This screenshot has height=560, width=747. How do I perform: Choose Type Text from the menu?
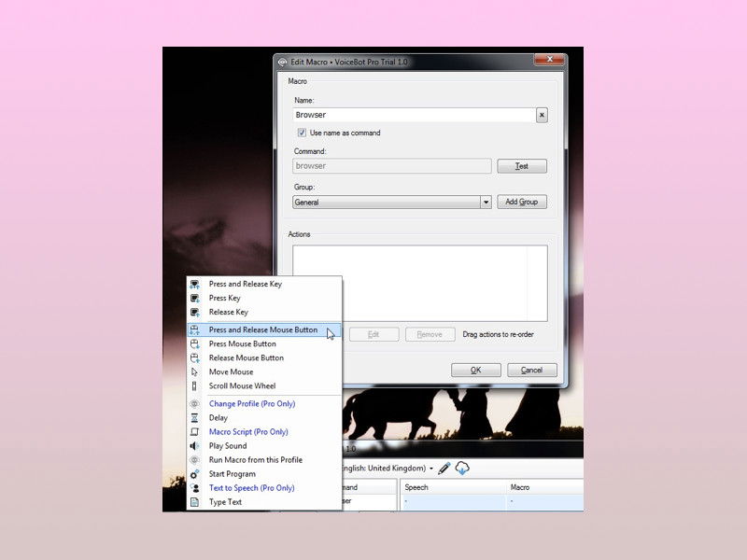point(264,502)
